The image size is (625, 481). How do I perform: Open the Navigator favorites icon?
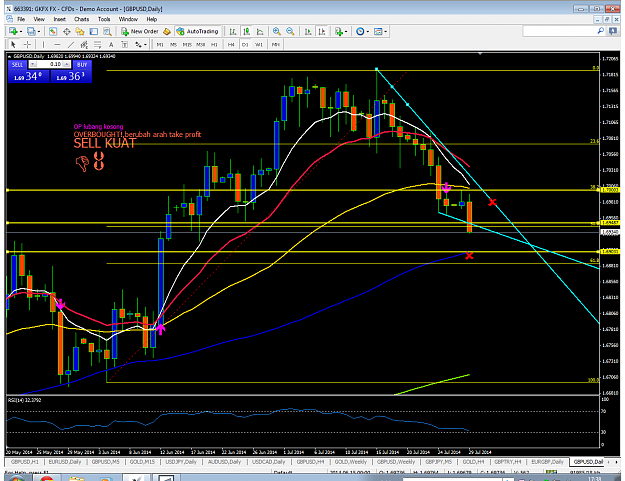coord(80,31)
